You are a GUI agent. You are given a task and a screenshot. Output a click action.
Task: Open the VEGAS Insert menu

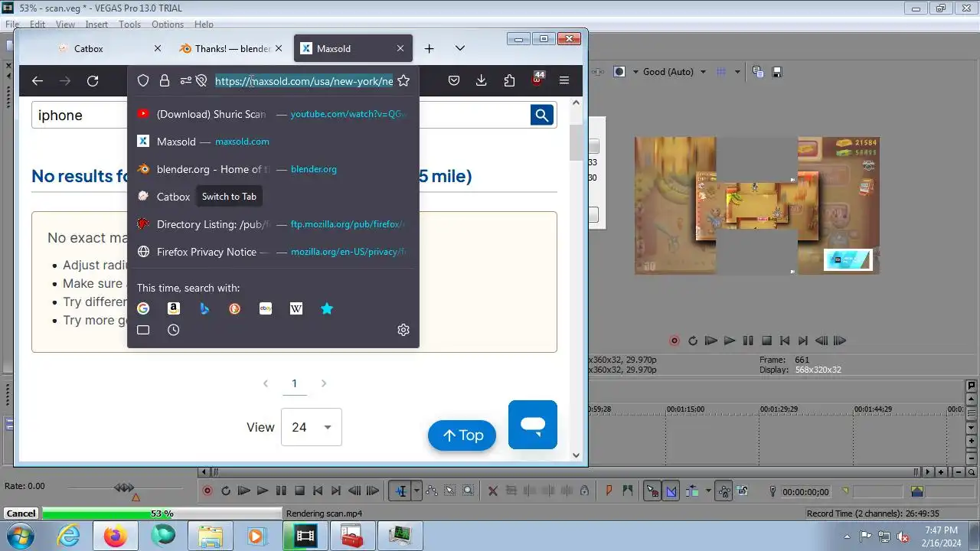[96, 24]
